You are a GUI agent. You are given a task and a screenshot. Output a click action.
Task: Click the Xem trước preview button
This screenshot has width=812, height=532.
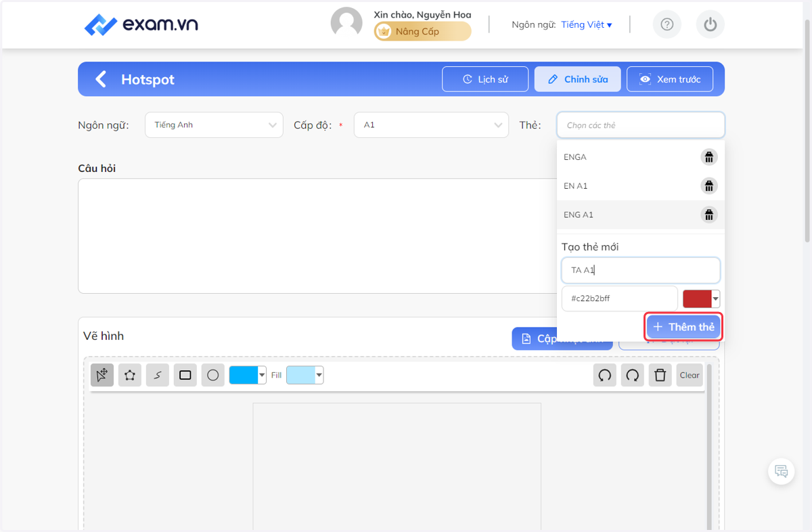(x=670, y=79)
